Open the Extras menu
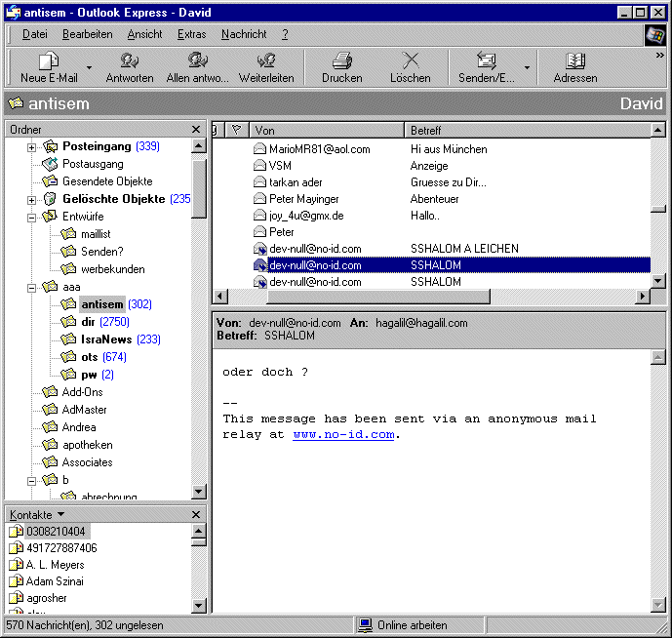 click(x=191, y=34)
